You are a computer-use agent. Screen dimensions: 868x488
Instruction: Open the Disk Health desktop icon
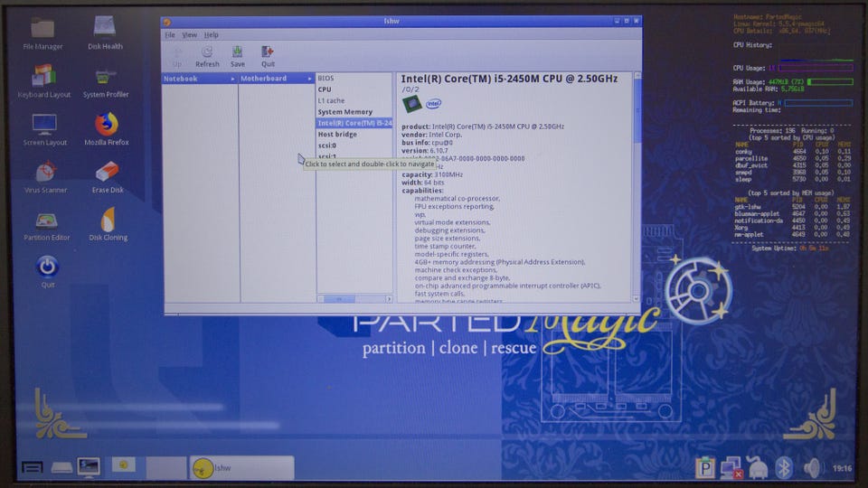(105, 33)
